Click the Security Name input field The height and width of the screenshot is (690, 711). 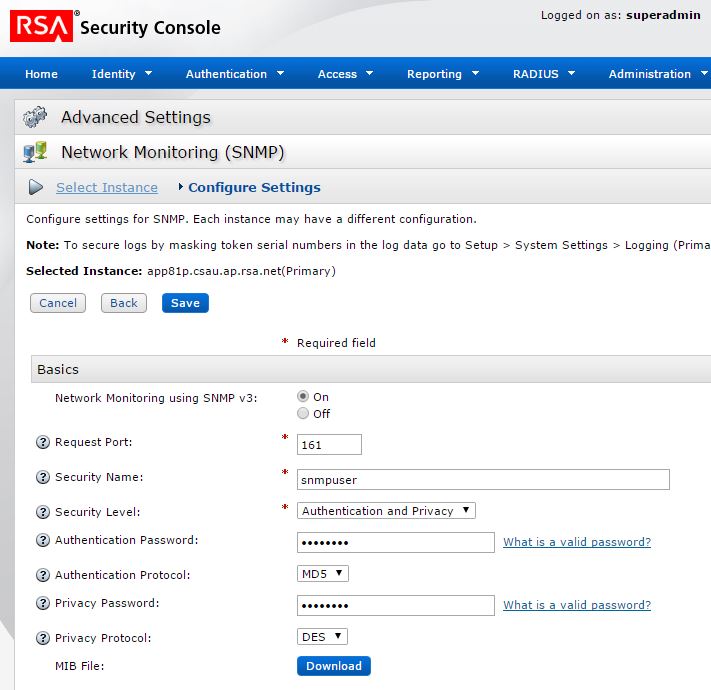(x=483, y=480)
